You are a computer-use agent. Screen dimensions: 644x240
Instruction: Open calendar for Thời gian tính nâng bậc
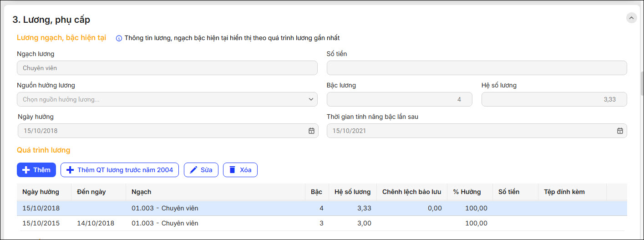(x=619, y=131)
